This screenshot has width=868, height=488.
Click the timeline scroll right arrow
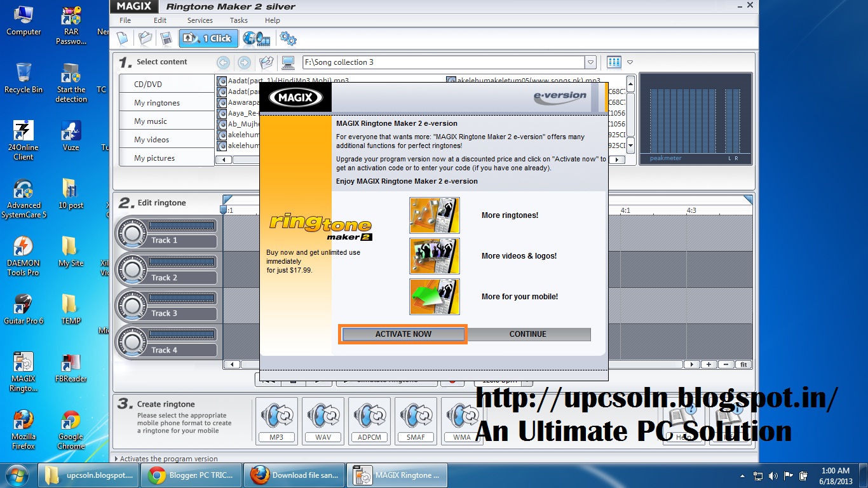pos(691,365)
